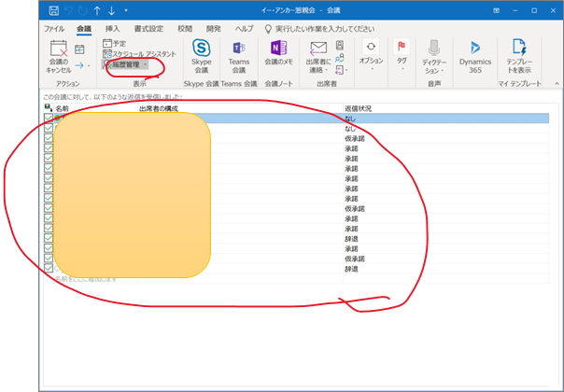Create a Teams 会議
Viewport: 564px width, 392px height.
pyautogui.click(x=239, y=56)
